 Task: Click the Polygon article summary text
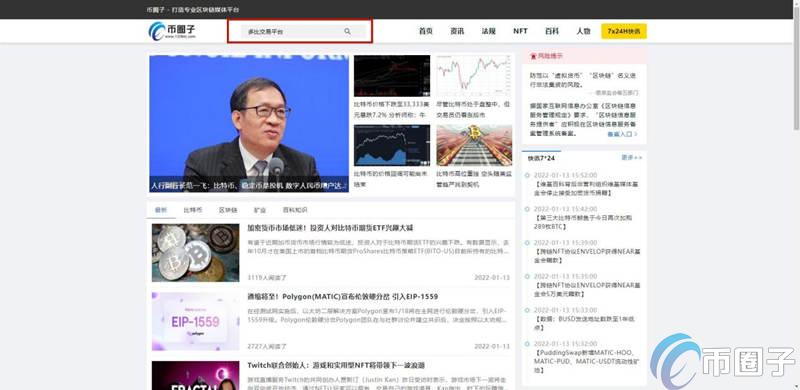(378, 315)
